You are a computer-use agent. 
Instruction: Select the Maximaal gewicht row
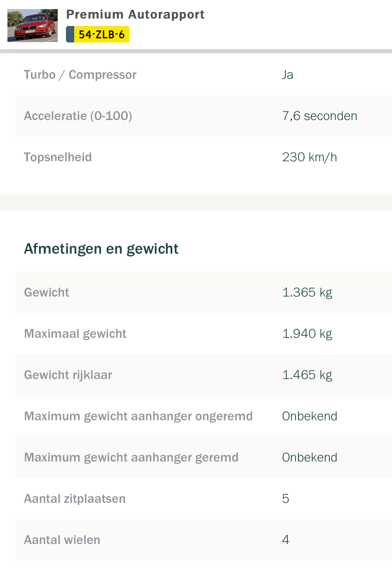coord(204,334)
